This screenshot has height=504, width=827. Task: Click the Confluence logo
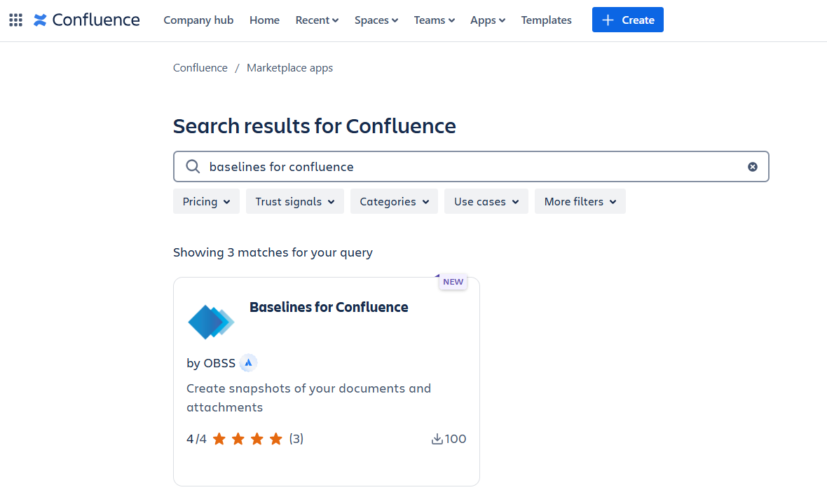87,20
